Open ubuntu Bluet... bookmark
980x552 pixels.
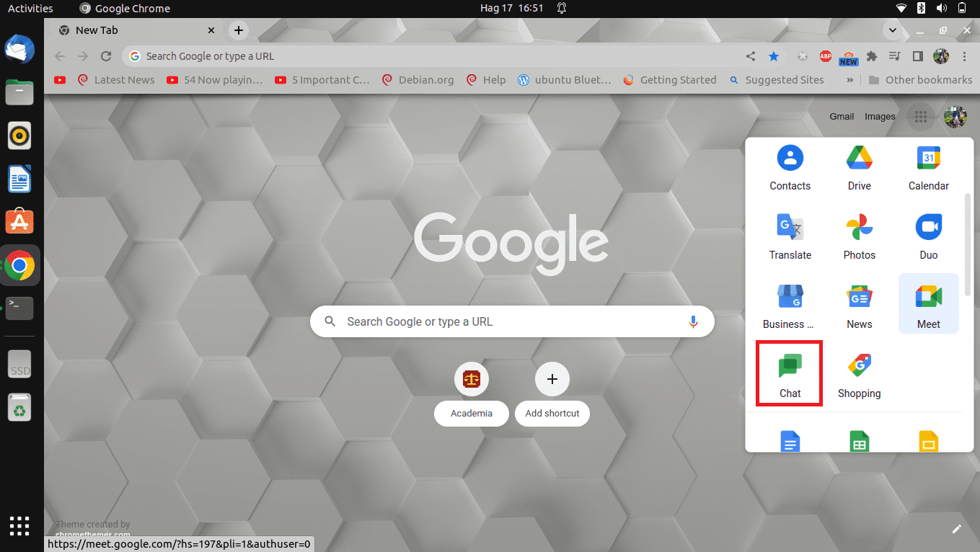pyautogui.click(x=564, y=80)
